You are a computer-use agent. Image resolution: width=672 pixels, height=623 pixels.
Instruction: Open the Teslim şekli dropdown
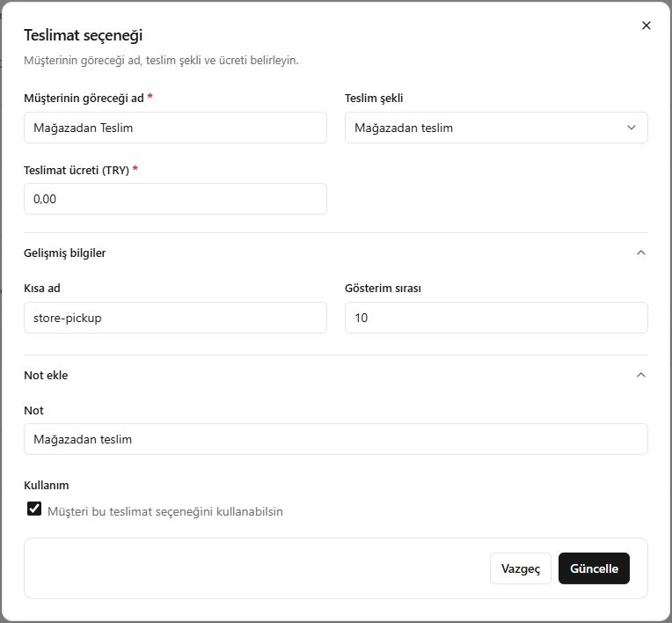(x=496, y=128)
